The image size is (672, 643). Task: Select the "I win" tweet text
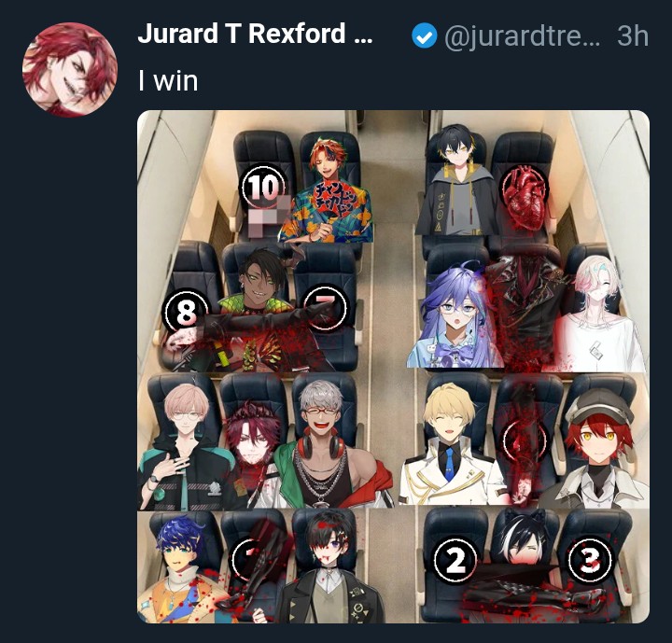[168, 80]
